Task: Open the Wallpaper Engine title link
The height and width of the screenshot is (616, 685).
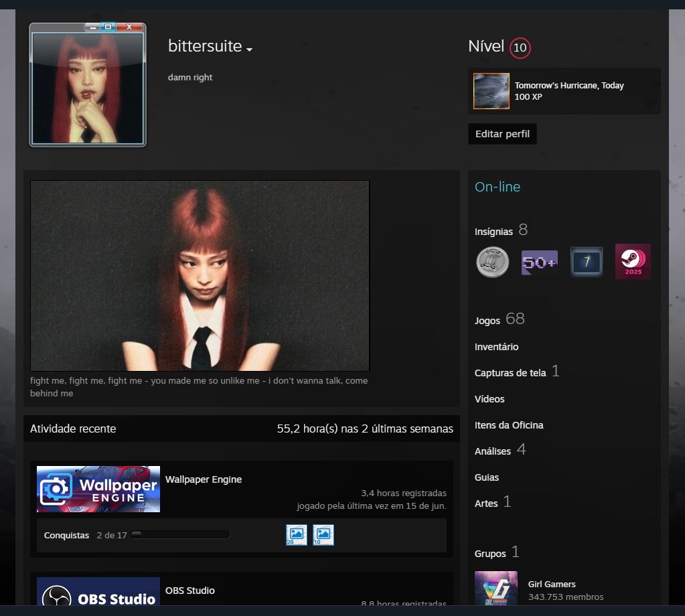Action: pyautogui.click(x=204, y=479)
